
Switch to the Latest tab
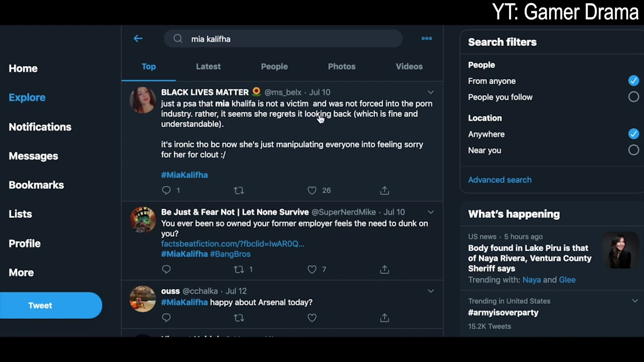tap(208, 66)
